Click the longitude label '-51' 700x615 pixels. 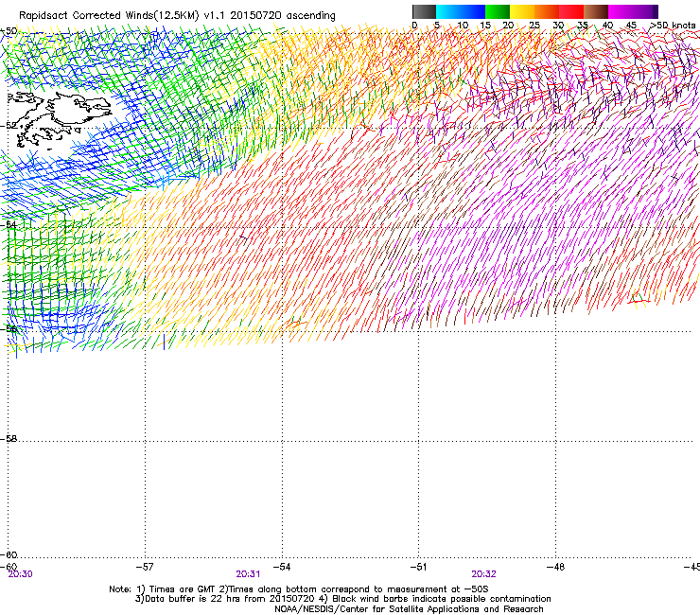point(419,567)
